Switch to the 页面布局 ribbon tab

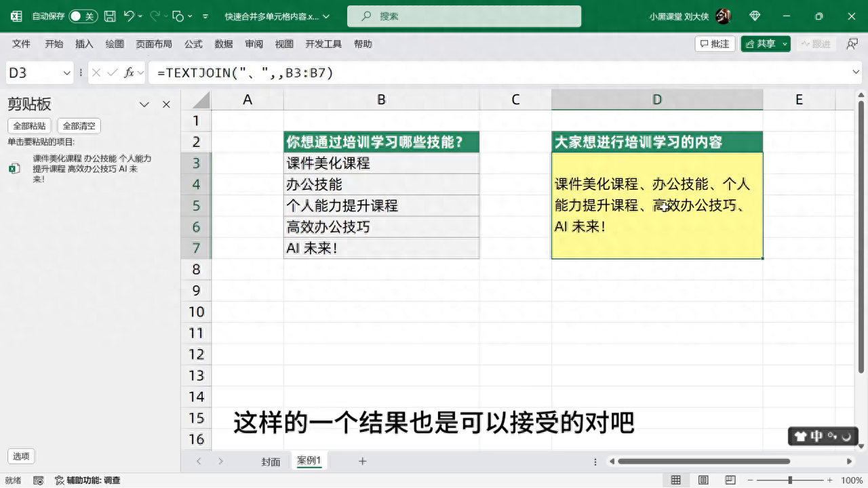pyautogui.click(x=154, y=44)
